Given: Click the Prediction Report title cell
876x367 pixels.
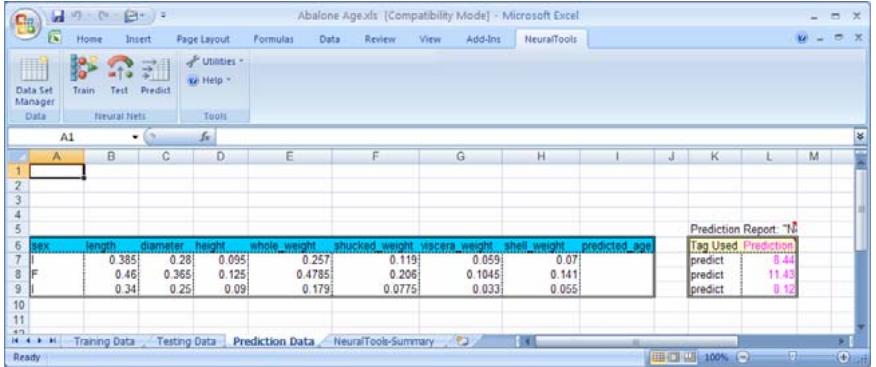Looking at the screenshot, I should point(744,229).
